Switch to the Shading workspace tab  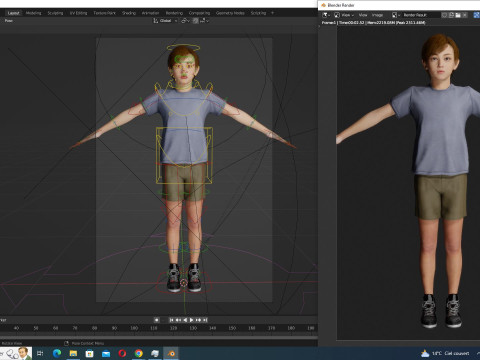129,13
